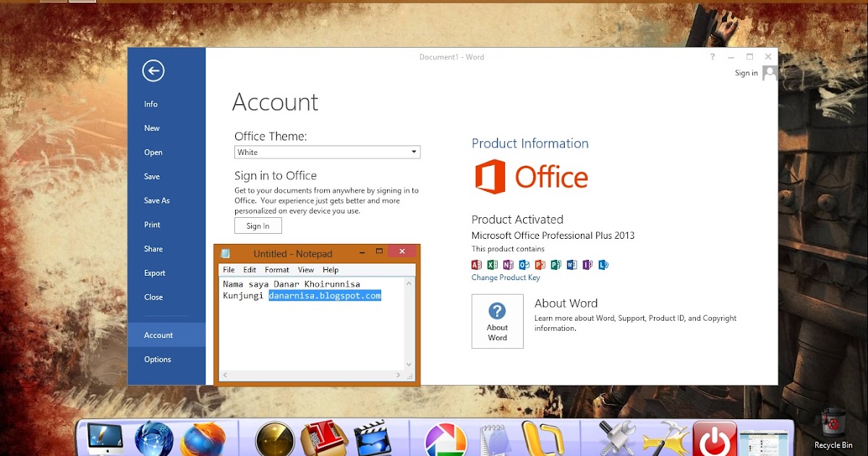Click the Change Product Key link
Screen dimensions: 868x456
pos(506,277)
